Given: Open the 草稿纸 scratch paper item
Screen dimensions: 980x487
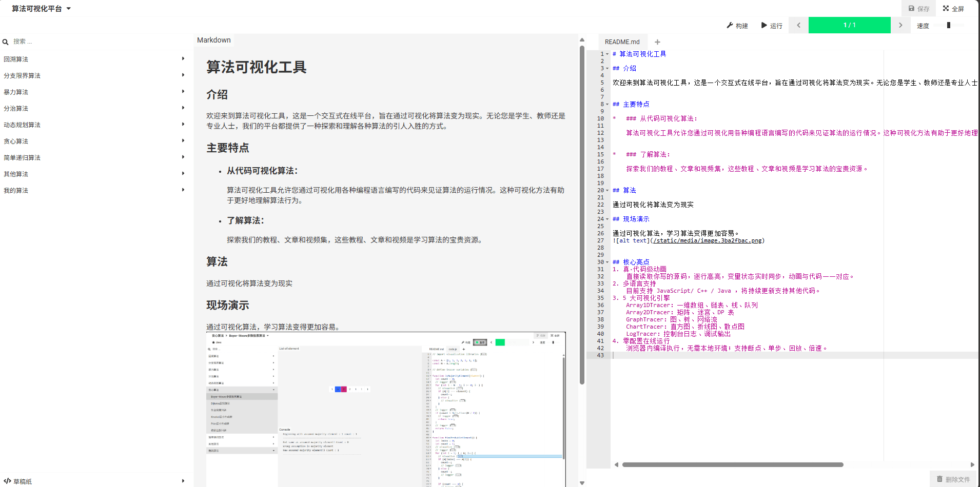Looking at the screenshot, I should click(x=22, y=481).
